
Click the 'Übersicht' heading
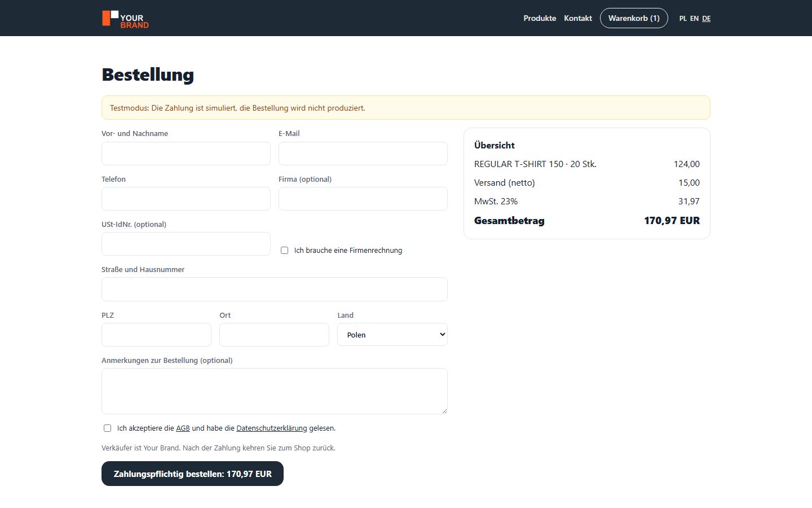(x=495, y=145)
